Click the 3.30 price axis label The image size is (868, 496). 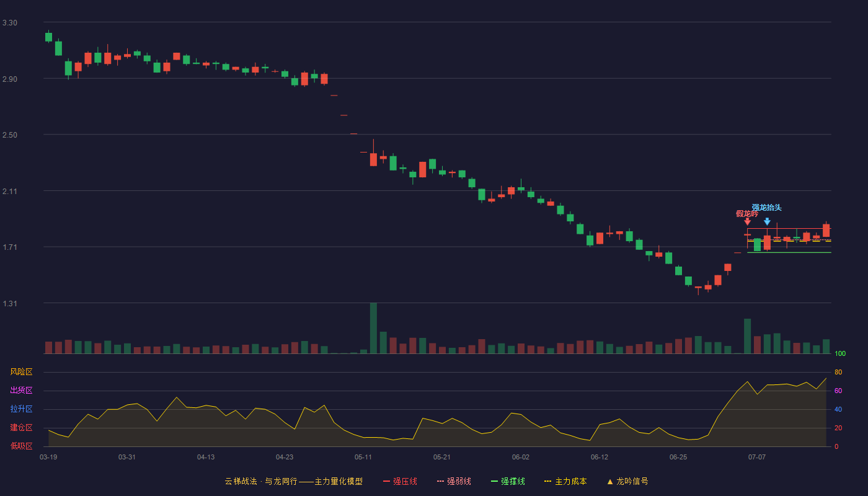9,23
